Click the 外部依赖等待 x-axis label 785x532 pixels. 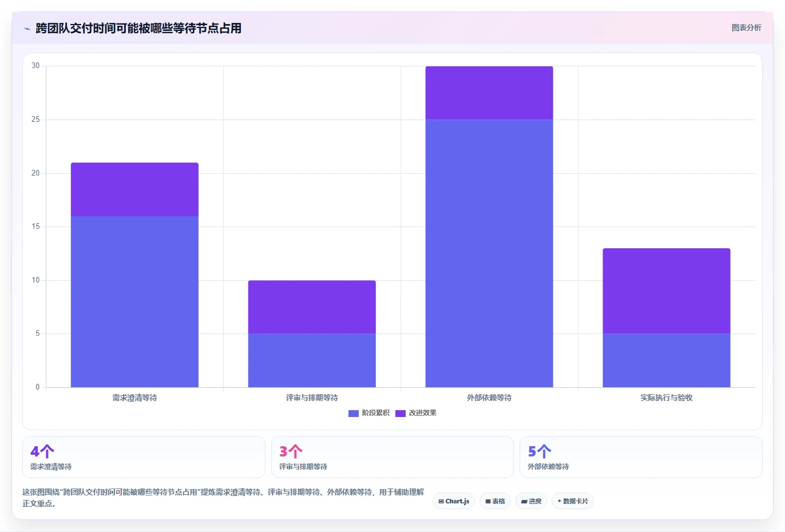(489, 398)
